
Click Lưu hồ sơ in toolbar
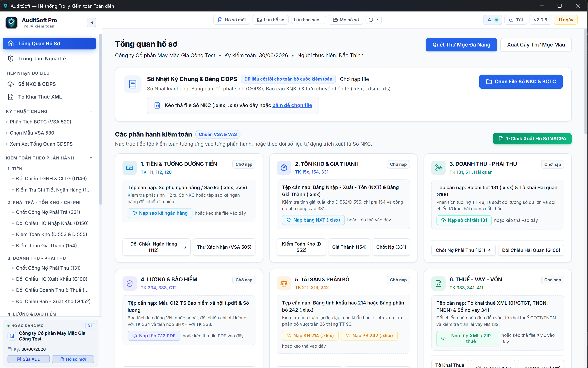pos(270,20)
